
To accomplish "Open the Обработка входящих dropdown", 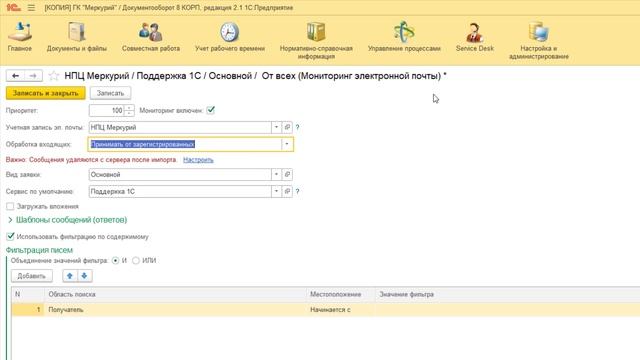I will [x=287, y=144].
